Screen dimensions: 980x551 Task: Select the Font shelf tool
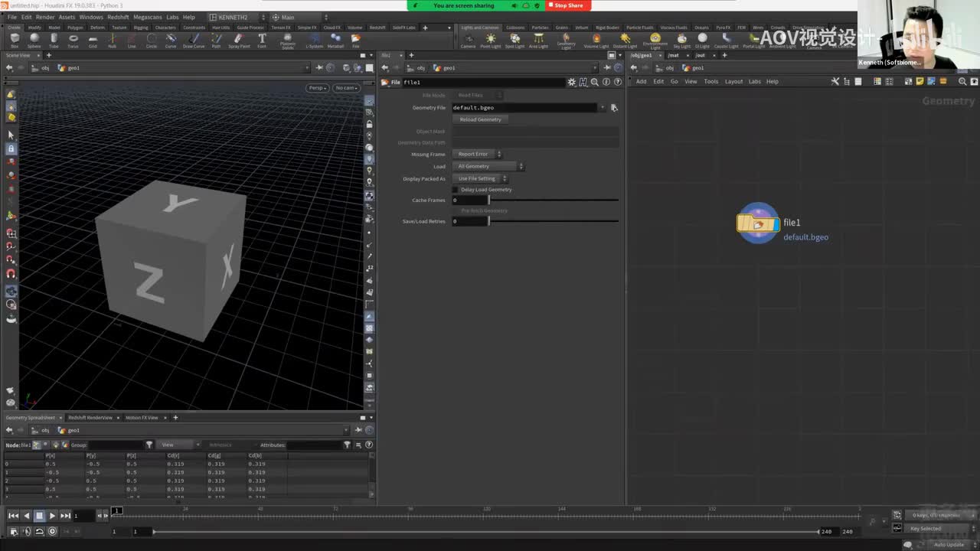click(262, 41)
